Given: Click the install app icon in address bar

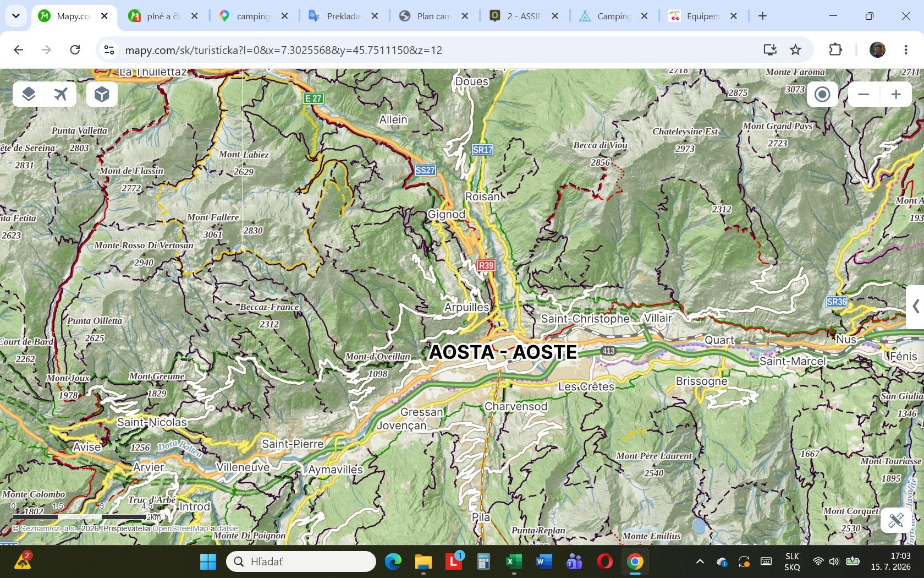Looking at the screenshot, I should [770, 50].
